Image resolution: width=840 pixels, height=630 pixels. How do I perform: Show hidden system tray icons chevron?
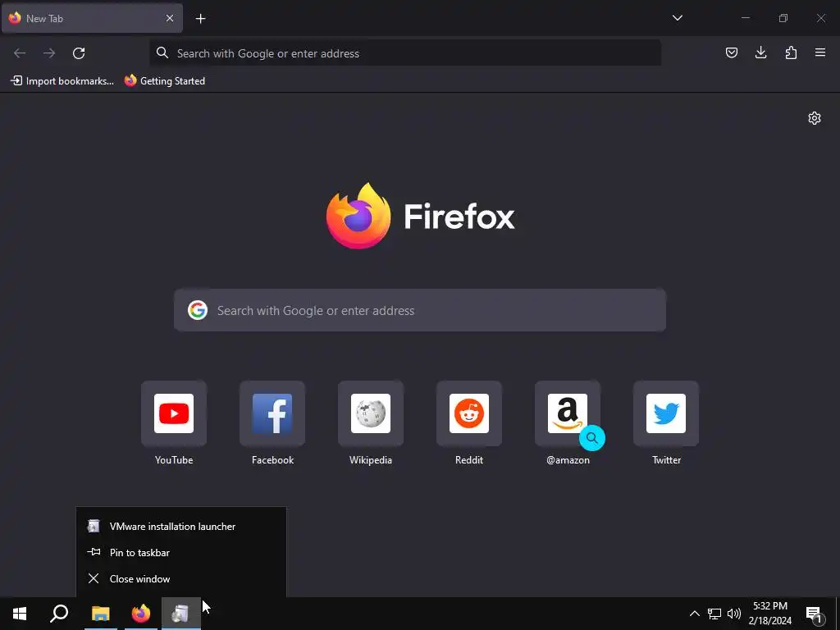click(x=694, y=614)
